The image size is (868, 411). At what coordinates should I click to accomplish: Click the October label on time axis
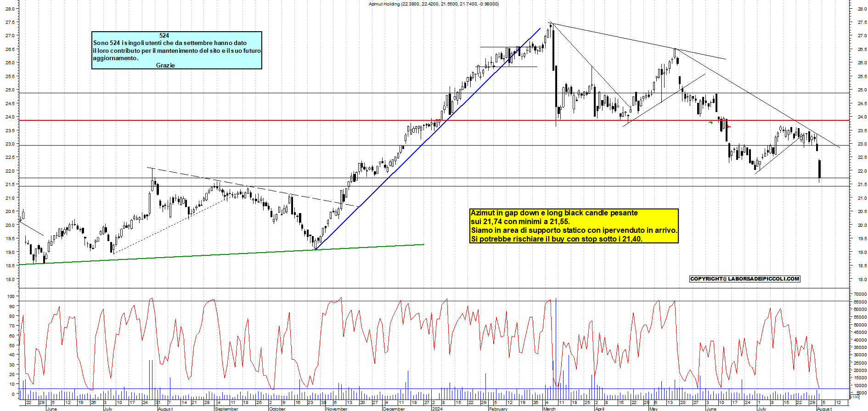(x=277, y=409)
